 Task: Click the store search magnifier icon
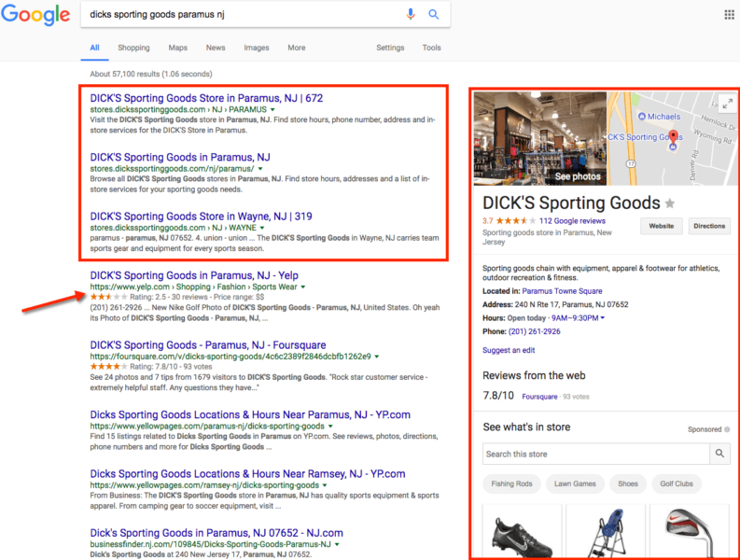pos(719,454)
